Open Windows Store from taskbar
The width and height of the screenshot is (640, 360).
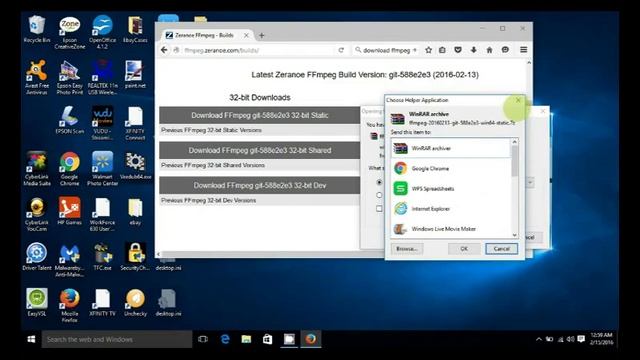pos(267,339)
